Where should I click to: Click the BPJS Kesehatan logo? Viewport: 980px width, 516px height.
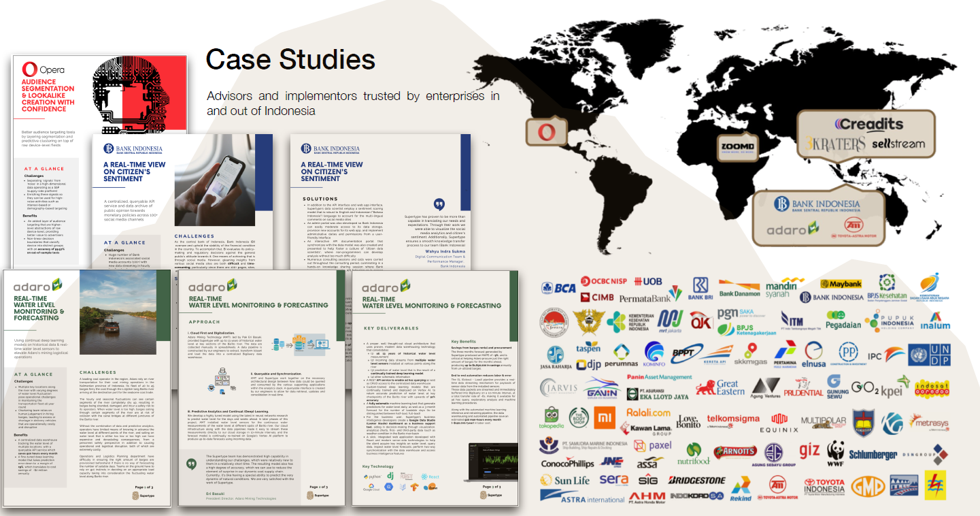(886, 288)
